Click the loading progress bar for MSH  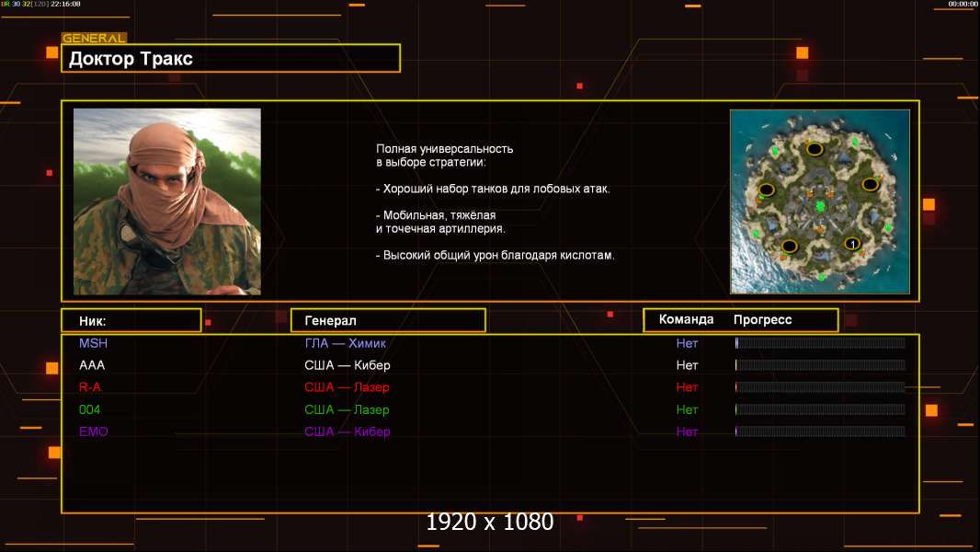[x=820, y=342]
